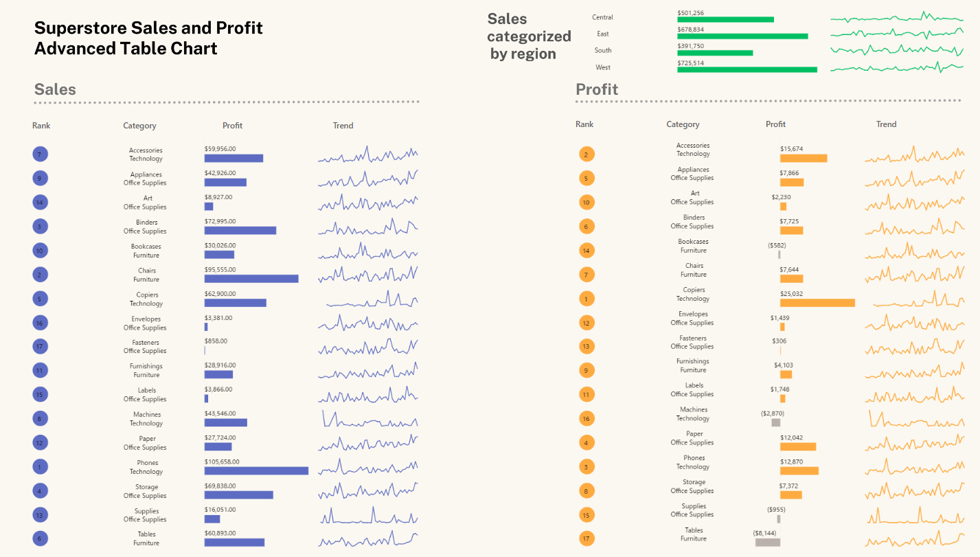Click the orange Machines profit trend sparkline
Viewport: 980px width, 557px height.
point(915,418)
